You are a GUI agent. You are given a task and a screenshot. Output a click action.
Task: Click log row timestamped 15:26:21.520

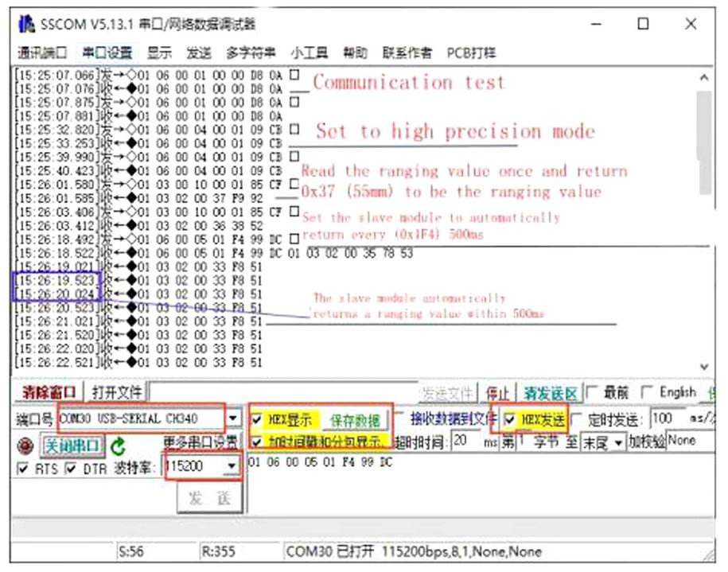(x=138, y=335)
